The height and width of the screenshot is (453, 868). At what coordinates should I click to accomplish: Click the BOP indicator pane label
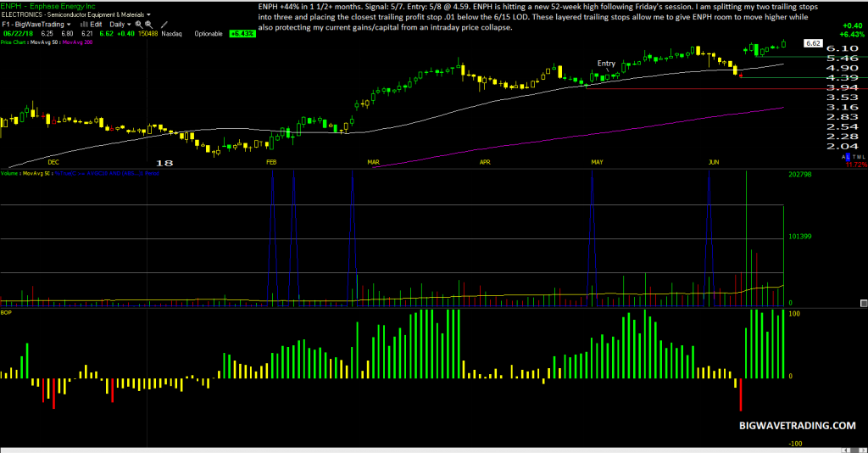coord(6,313)
